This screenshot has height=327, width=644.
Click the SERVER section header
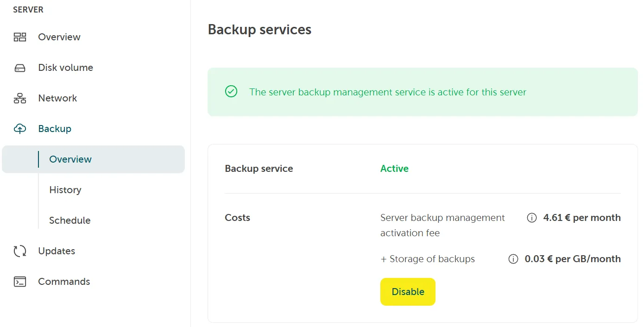point(28,9)
